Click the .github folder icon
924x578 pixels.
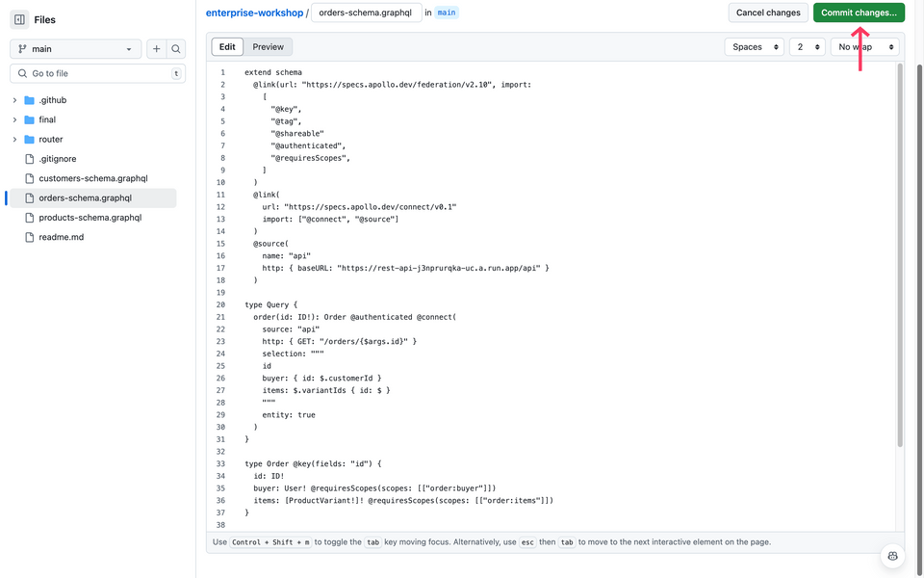pos(29,100)
